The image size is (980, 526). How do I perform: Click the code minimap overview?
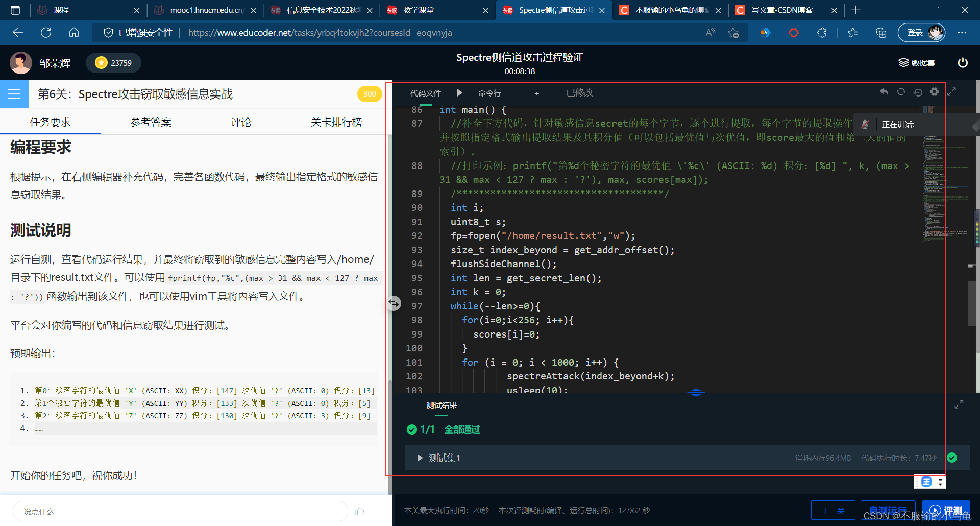click(x=944, y=174)
